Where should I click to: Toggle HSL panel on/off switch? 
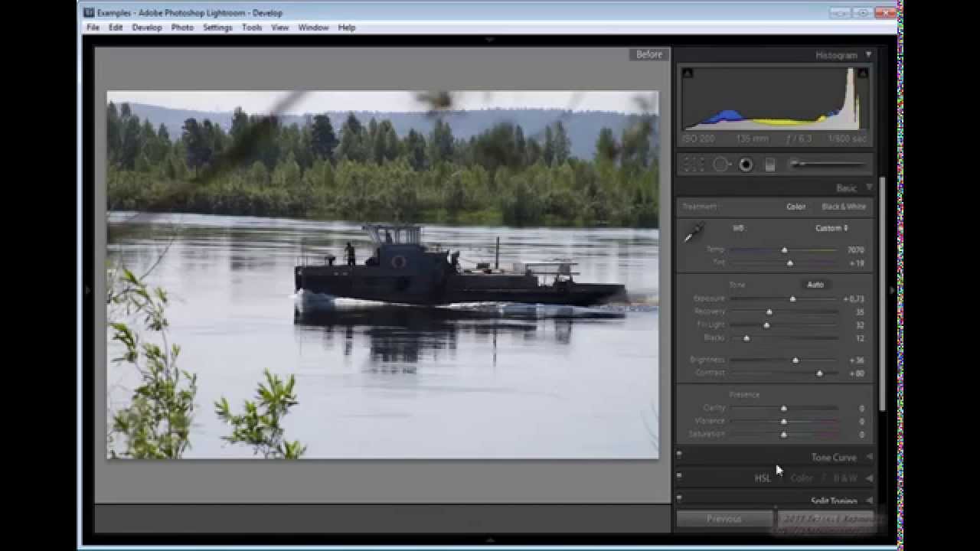(679, 475)
